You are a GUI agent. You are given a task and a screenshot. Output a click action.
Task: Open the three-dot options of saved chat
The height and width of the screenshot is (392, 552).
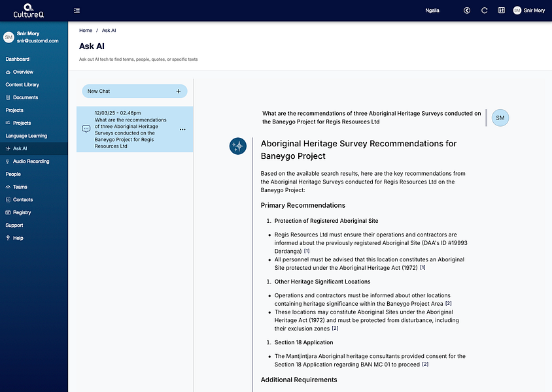(182, 129)
